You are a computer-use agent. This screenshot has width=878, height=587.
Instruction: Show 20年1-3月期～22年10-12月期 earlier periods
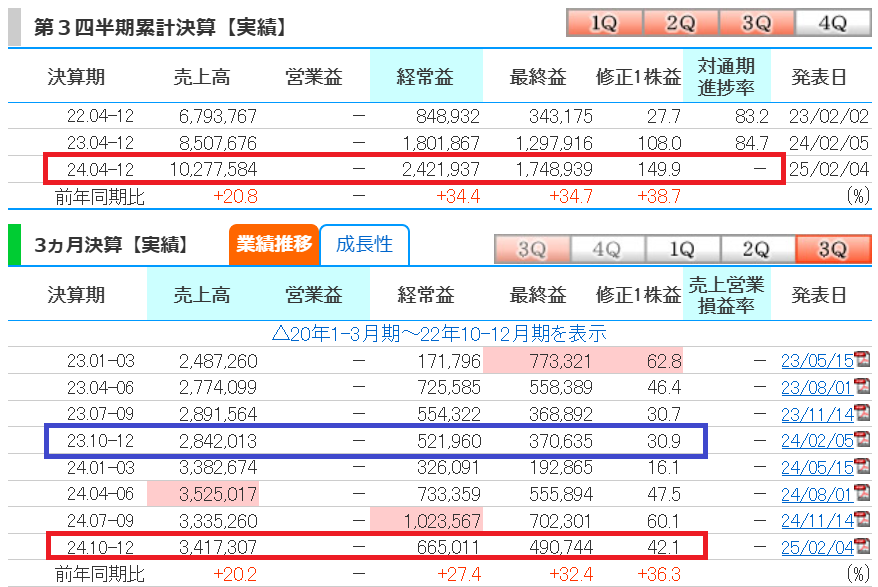tap(439, 334)
